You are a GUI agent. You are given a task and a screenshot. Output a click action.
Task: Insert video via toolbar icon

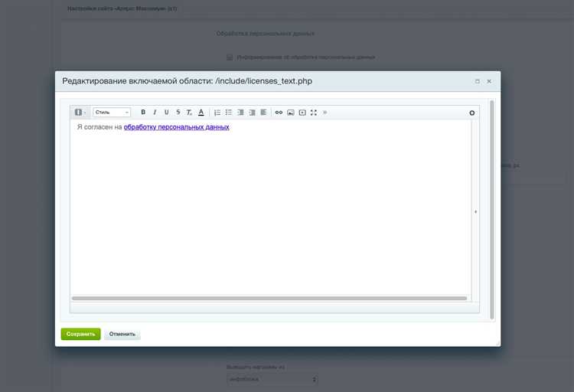click(x=302, y=113)
